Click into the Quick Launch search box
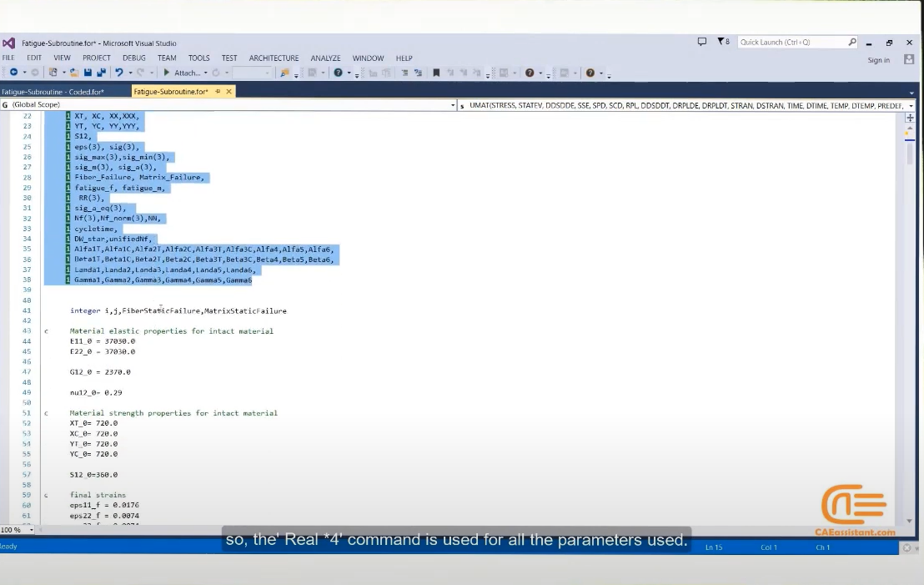The width and height of the screenshot is (924, 585). click(x=793, y=42)
